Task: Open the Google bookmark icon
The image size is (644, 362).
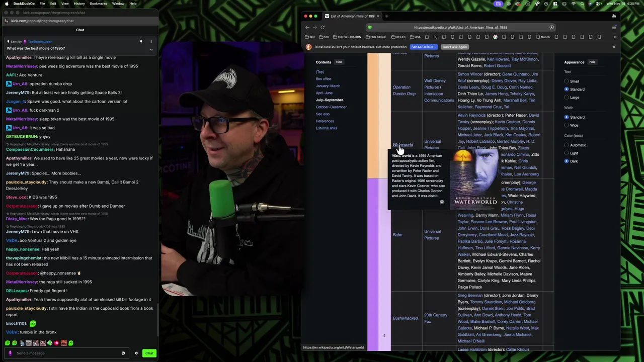Action: 495,37
